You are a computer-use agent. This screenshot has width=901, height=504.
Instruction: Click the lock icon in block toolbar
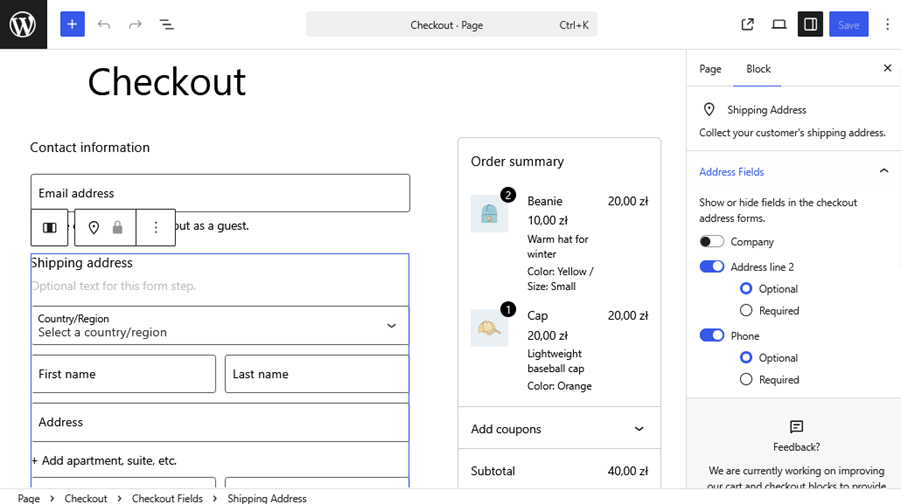coord(118,228)
